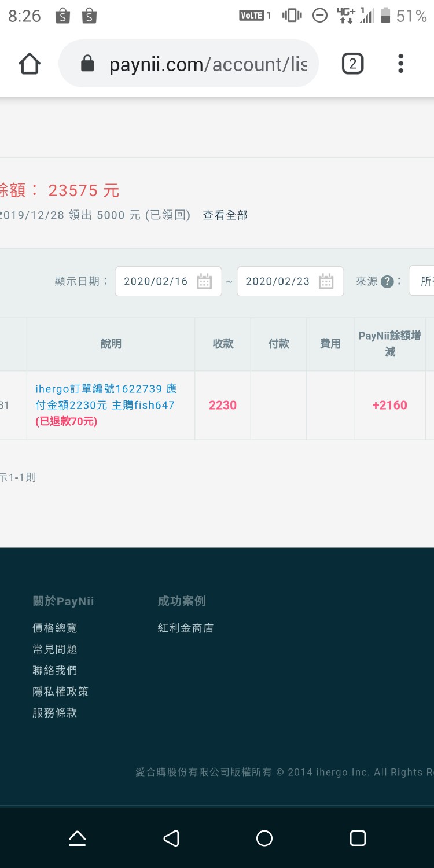Click the 關於PayNii footer heading
Screen dimensions: 434x868
click(x=63, y=601)
